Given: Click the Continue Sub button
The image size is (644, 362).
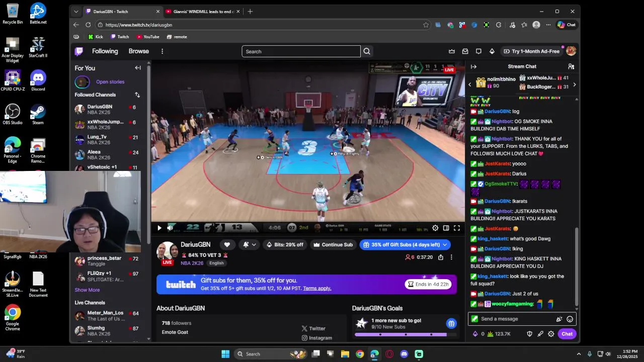Looking at the screenshot, I should click(x=333, y=244).
